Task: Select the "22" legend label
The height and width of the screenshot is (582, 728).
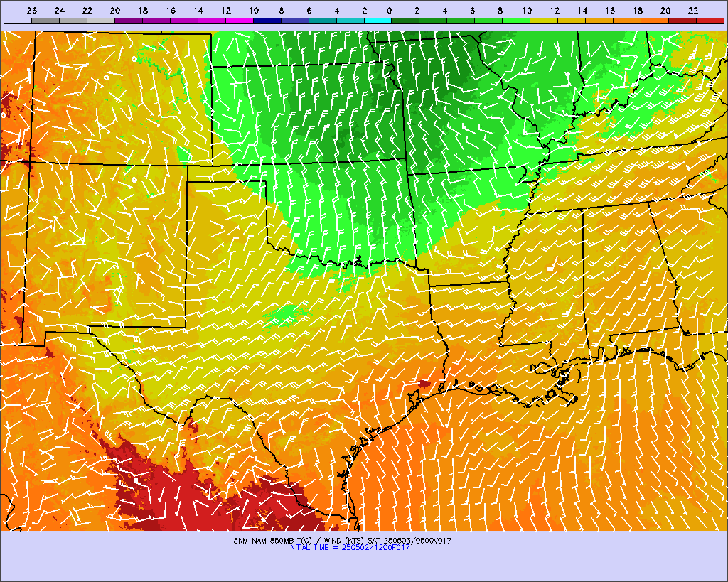Action: (693, 11)
